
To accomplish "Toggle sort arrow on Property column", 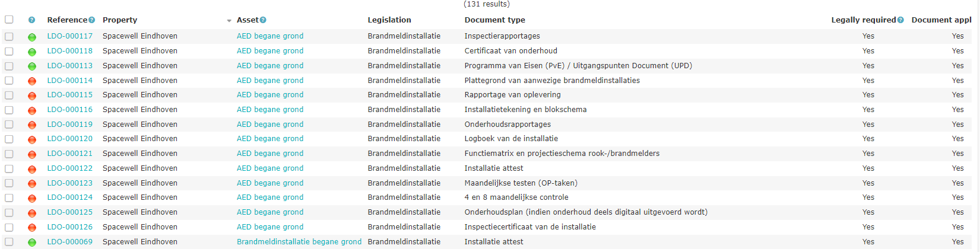I will coord(229,21).
